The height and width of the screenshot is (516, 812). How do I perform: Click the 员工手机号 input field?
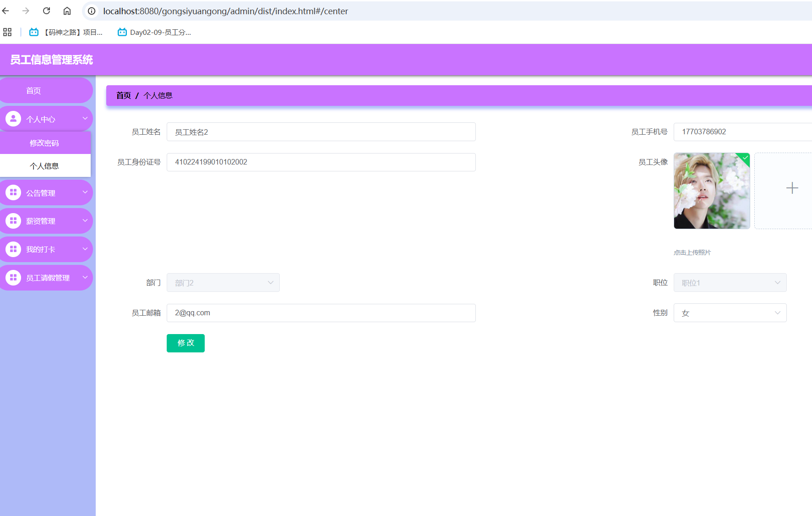(743, 132)
